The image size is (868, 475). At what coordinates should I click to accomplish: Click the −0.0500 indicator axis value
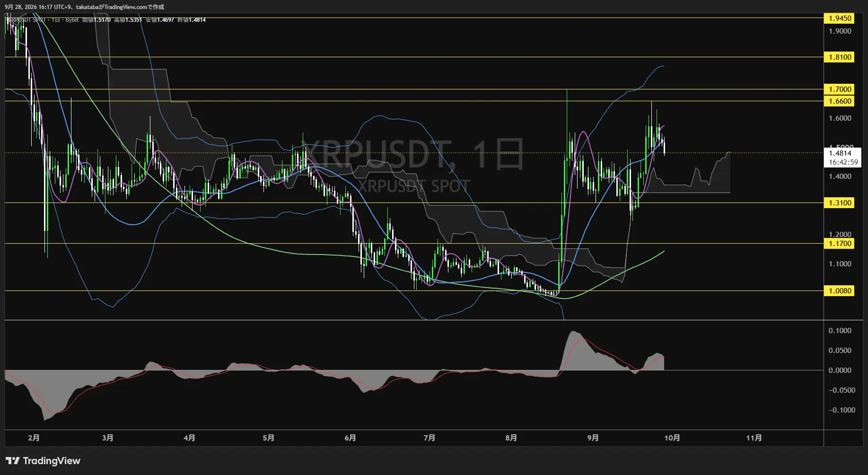[x=842, y=390]
